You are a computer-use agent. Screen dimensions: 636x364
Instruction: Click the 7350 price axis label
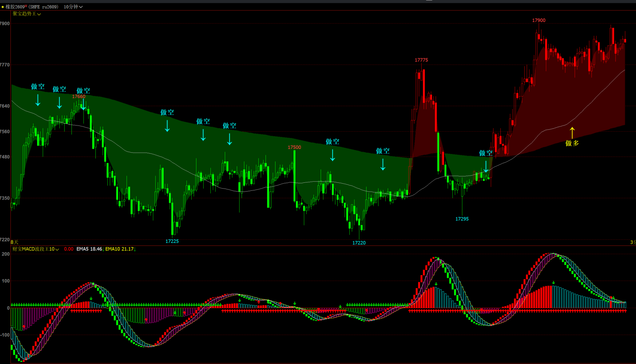(x=5, y=198)
